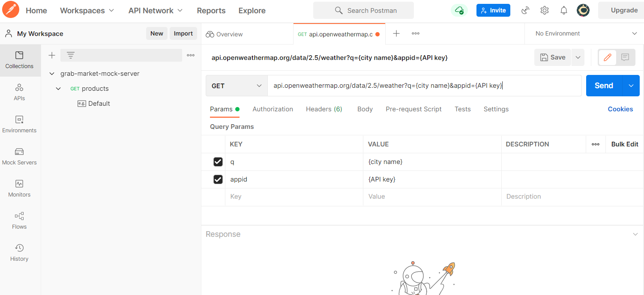Viewport: 644px width, 295px height.
Task: Open Collections in the sidebar
Action: pos(20,60)
